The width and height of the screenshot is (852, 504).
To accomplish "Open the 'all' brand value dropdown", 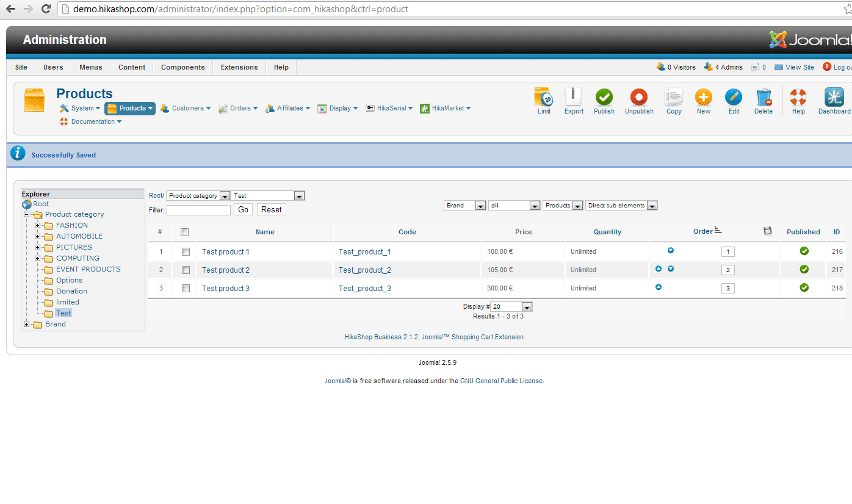I will pyautogui.click(x=514, y=206).
